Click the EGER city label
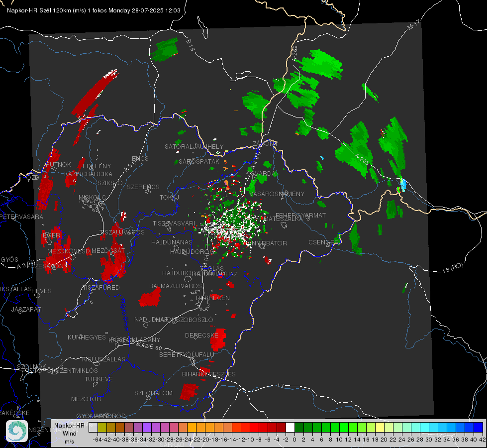Viewport: 487px width, 448px height. pos(52,235)
